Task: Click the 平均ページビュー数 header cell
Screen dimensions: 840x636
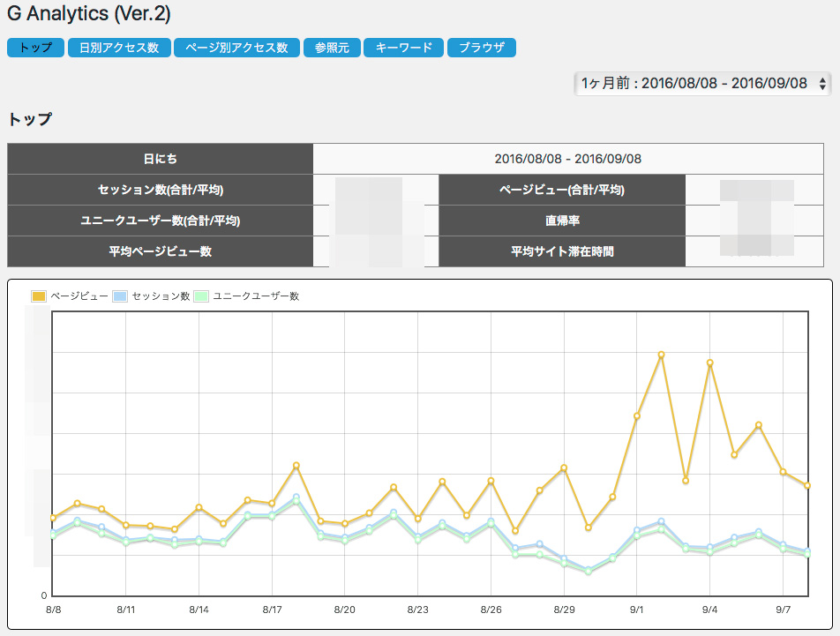Action: [x=161, y=251]
